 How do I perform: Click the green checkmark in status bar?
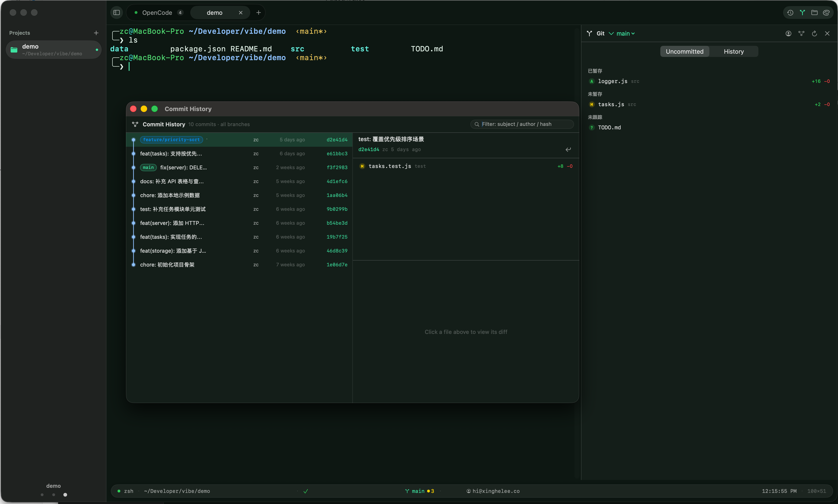coord(306,491)
